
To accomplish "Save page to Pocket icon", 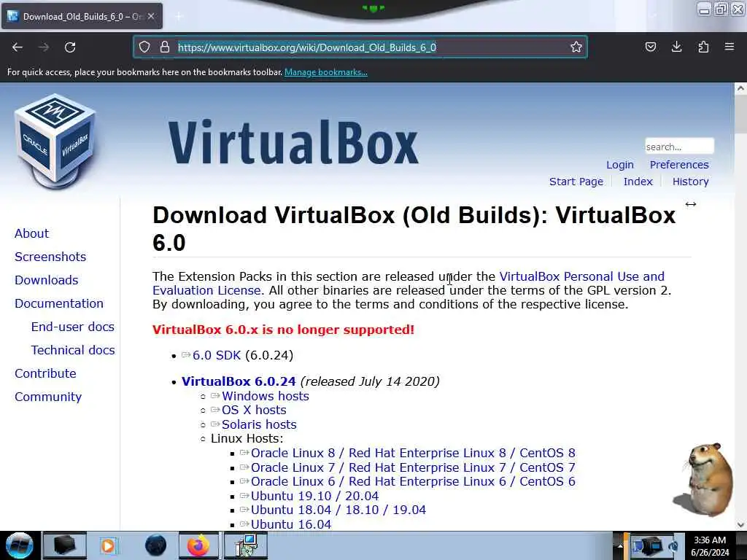I will point(650,47).
